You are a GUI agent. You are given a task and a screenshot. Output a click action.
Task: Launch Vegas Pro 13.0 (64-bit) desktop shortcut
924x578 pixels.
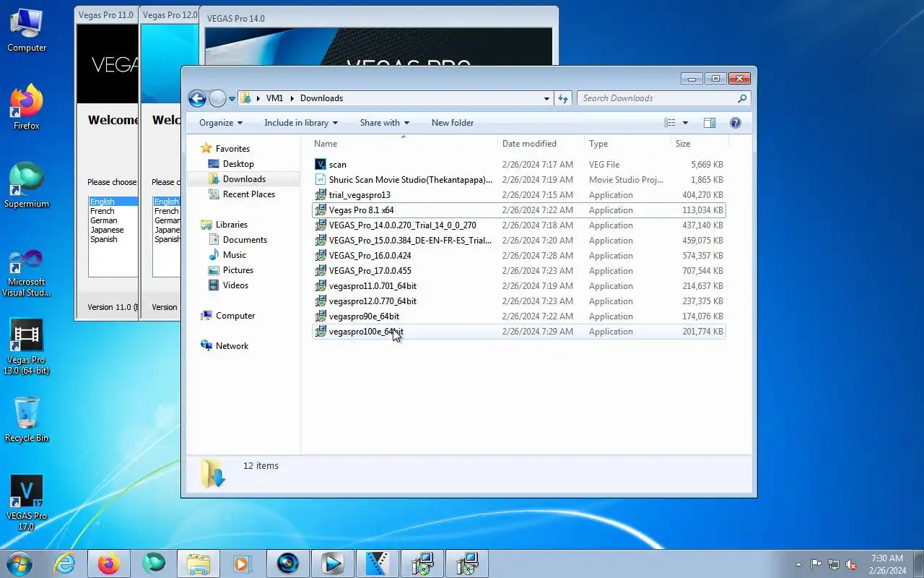pos(27,348)
